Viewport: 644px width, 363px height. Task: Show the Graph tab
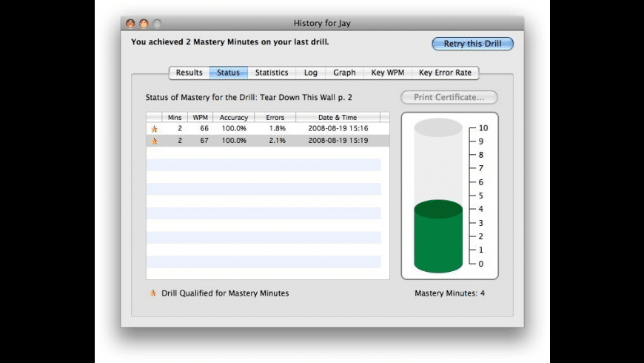344,73
